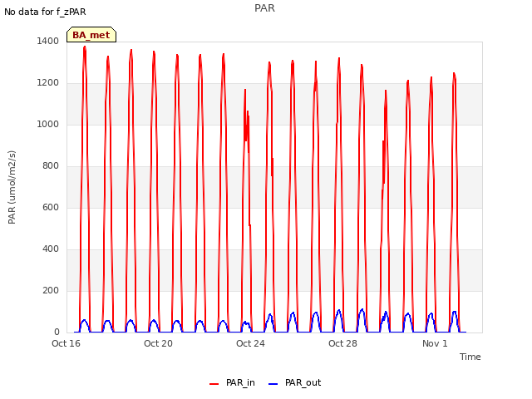The height and width of the screenshot is (399, 532).
Task: Click the Oct 16 x-axis tick label
Action: 66,343
